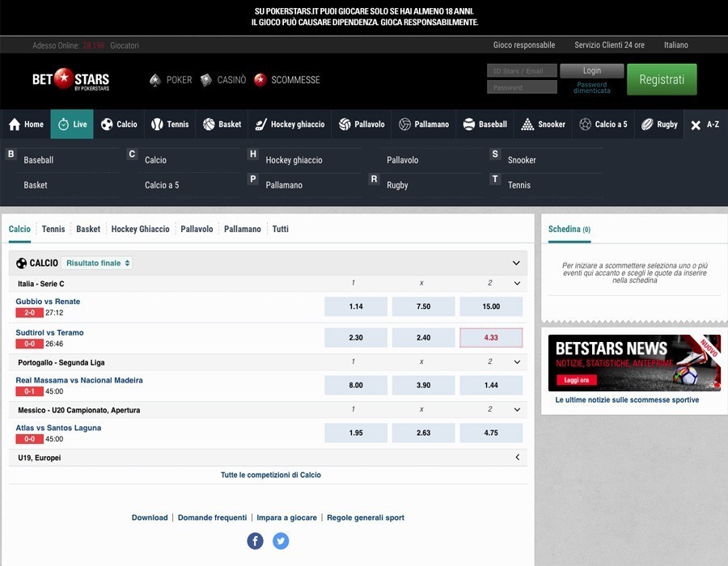Click BetStars News banner
The image size is (728, 566).
tap(634, 363)
